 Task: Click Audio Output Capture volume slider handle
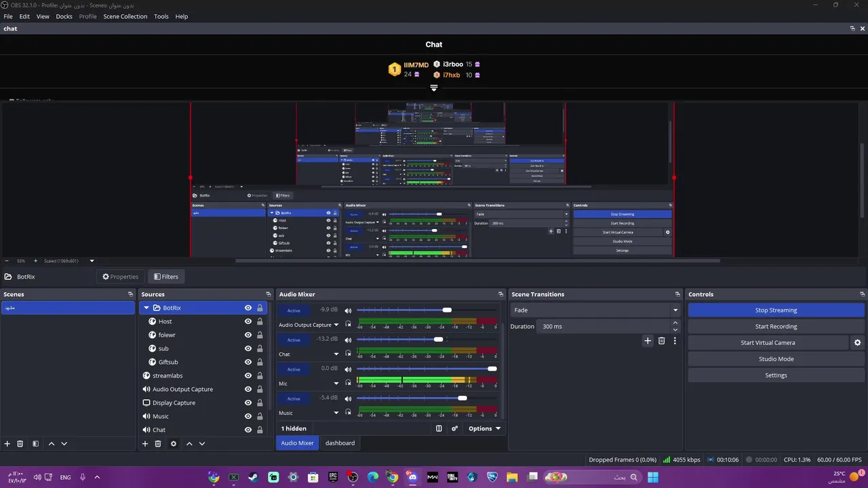(x=447, y=310)
